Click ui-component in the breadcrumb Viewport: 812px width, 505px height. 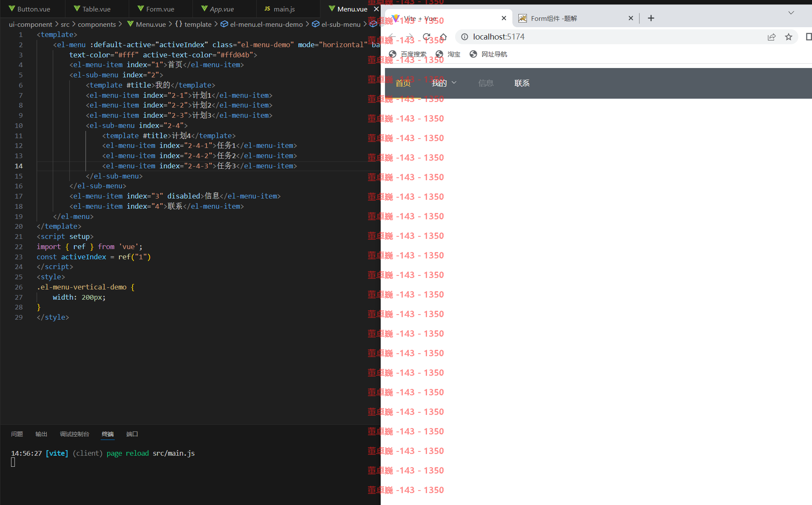point(31,24)
